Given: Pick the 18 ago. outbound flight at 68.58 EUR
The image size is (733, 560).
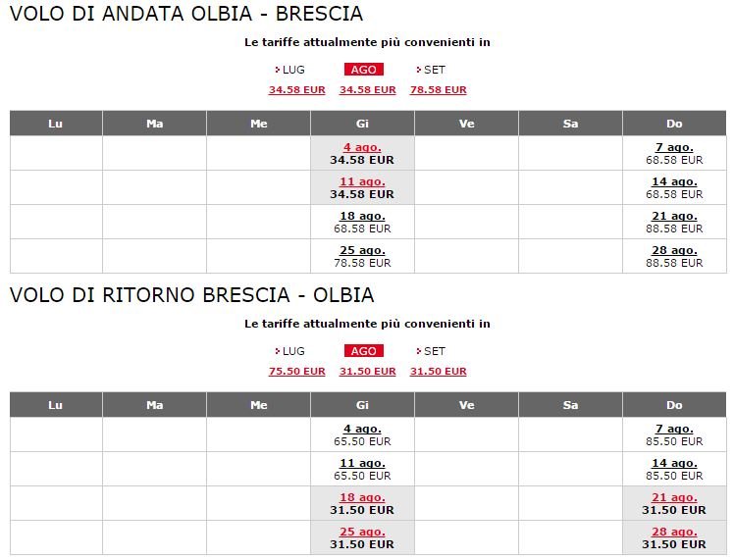Looking at the screenshot, I should 362,216.
